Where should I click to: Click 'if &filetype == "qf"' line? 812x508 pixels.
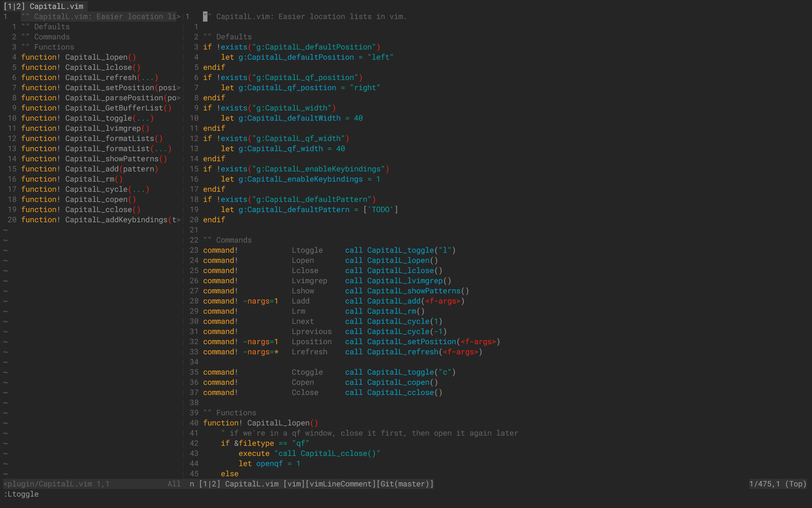tap(265, 443)
